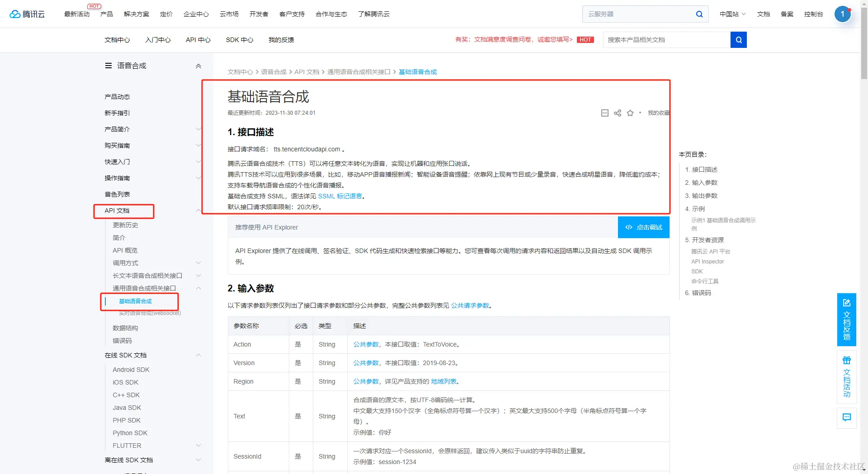Screen dimensions: 868x474
Task: Open the 备案 link
Action: (x=787, y=14)
